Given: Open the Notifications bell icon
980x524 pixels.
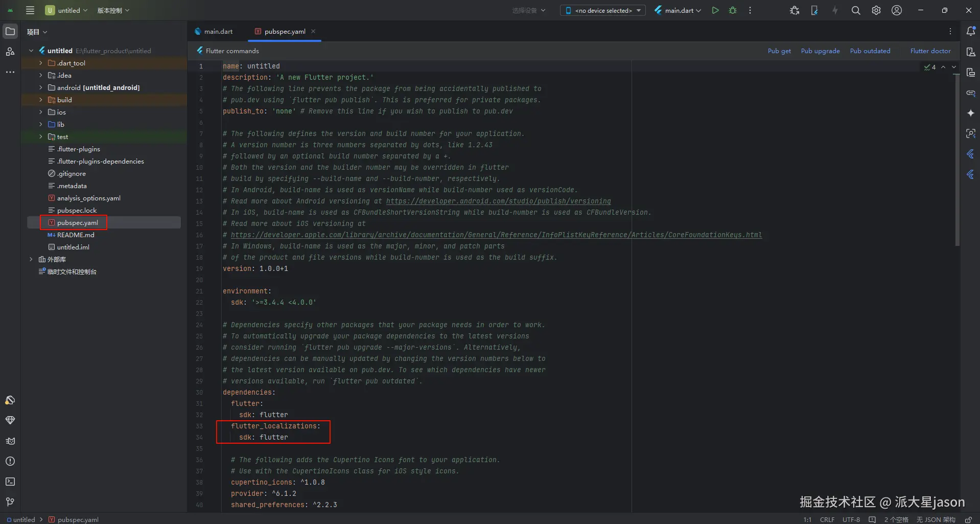Looking at the screenshot, I should click(x=971, y=31).
